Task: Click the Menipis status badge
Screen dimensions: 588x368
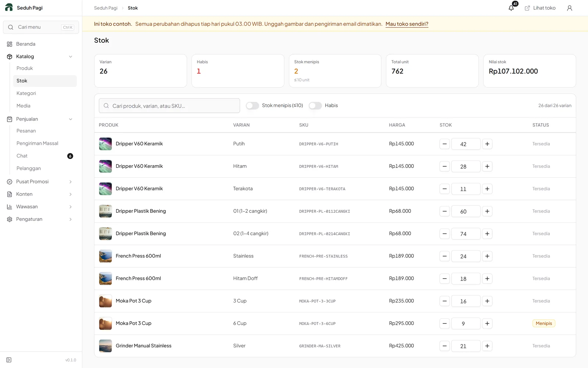Action: tap(544, 323)
